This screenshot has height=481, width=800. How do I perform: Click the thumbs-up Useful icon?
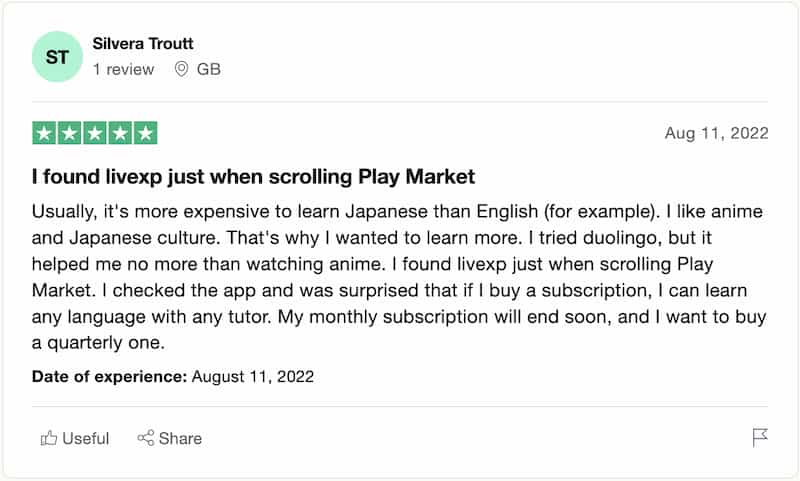49,438
